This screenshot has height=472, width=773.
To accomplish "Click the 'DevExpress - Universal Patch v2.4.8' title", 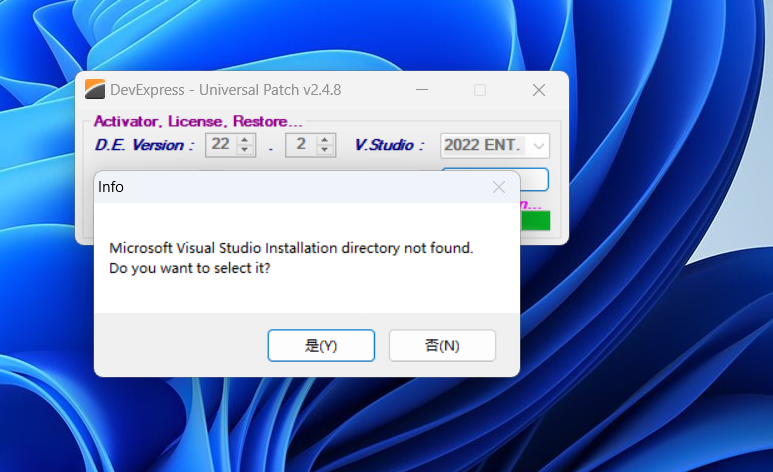I will click(x=226, y=90).
